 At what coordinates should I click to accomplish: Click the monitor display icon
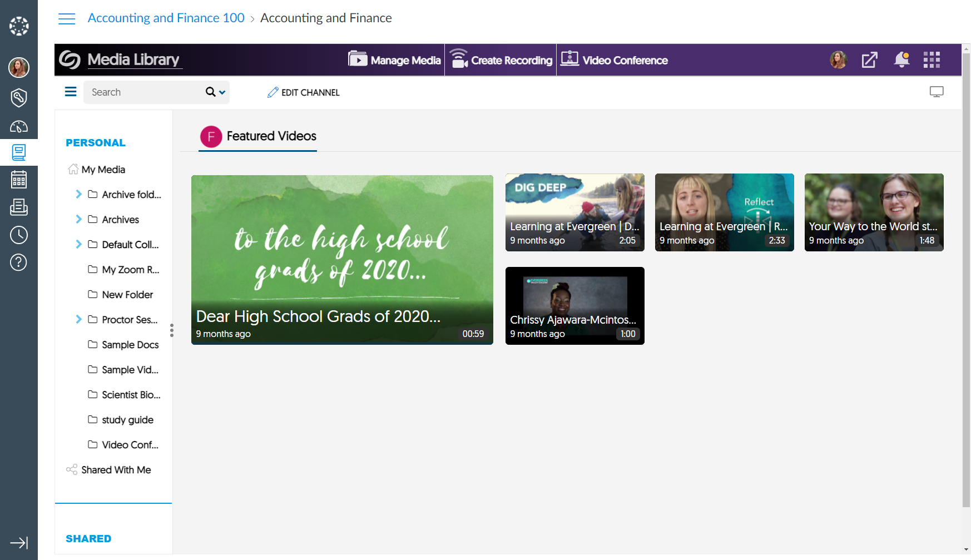click(x=937, y=92)
